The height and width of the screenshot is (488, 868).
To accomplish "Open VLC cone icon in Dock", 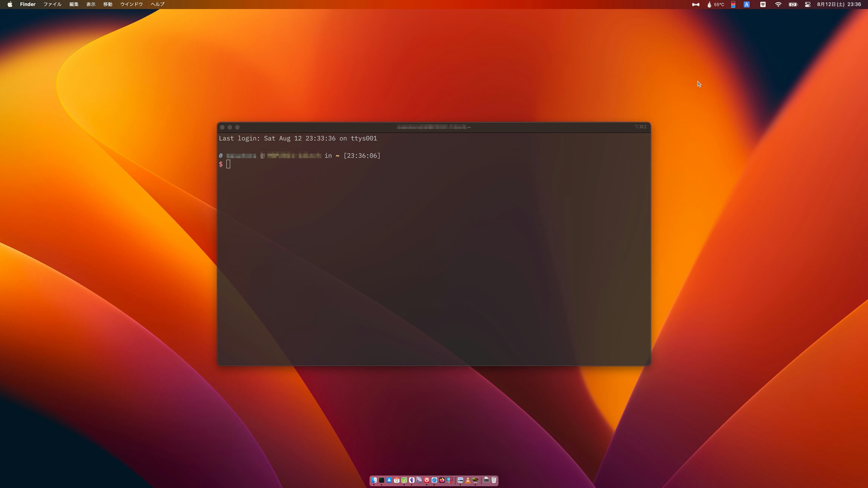I will click(468, 480).
